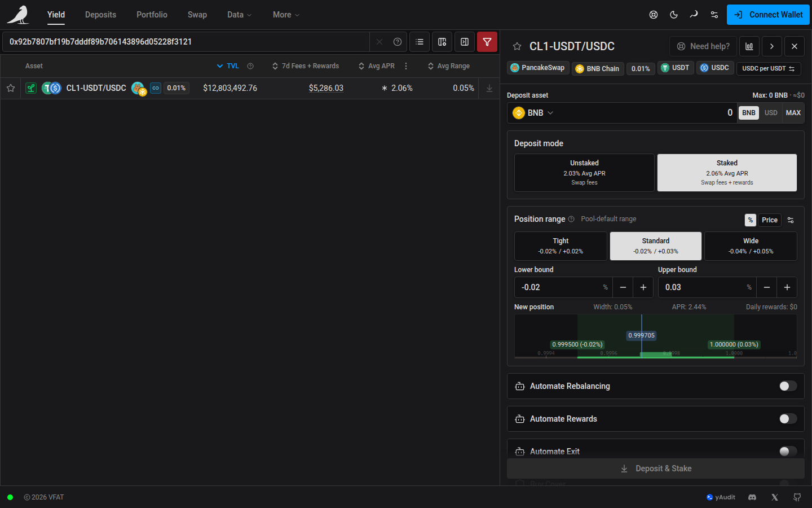Select the Unstaked deposit mode
Viewport: 812px width, 508px height.
pos(584,173)
